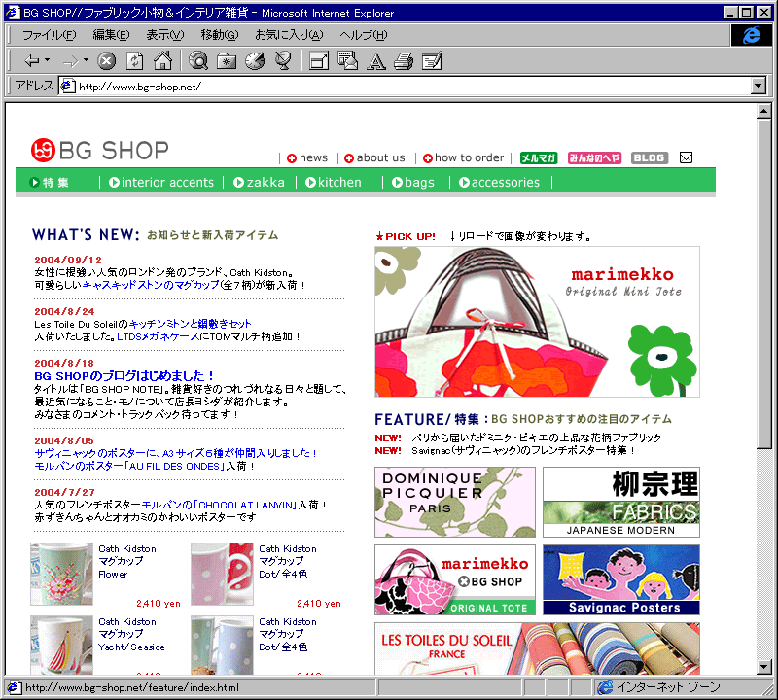Image resolution: width=778 pixels, height=700 pixels.
Task: Expand the address bar dropdown list
Action: [x=759, y=87]
